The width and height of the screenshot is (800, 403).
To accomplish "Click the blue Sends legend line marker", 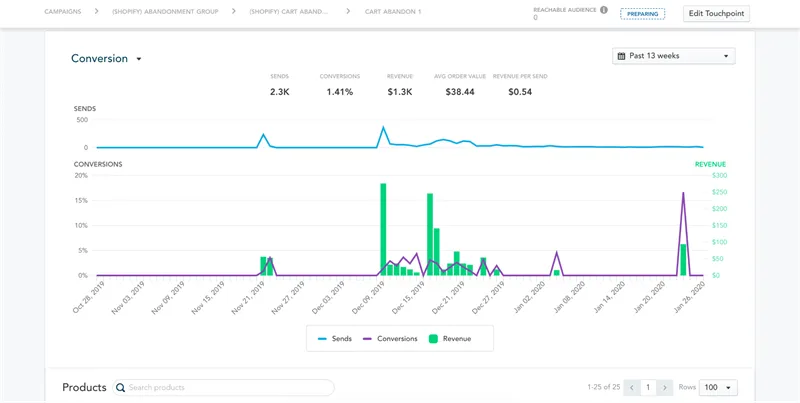I will pyautogui.click(x=322, y=339).
